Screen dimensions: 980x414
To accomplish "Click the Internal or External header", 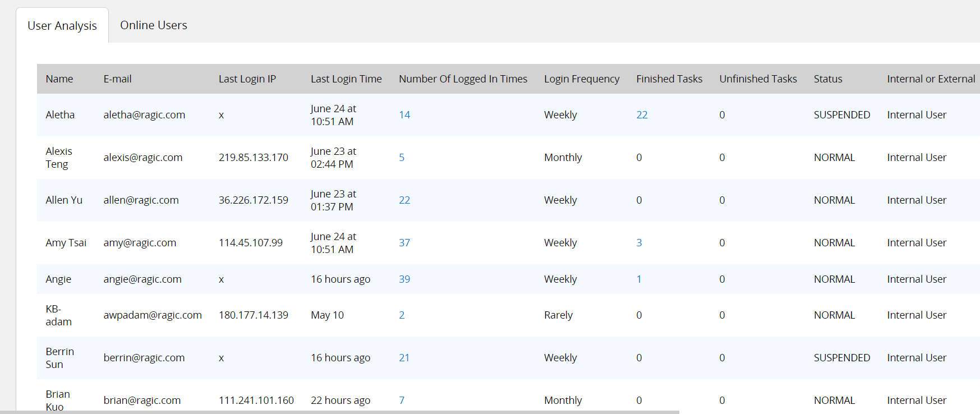I will click(x=931, y=79).
